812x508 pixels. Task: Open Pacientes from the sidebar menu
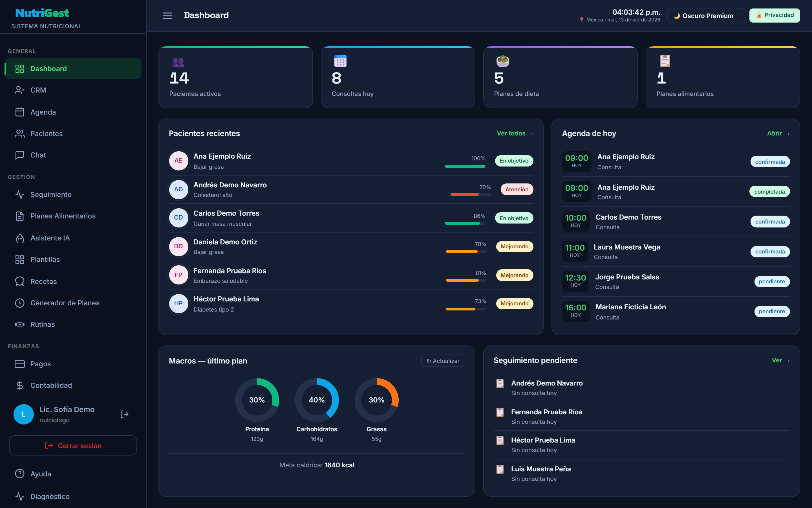(73, 133)
